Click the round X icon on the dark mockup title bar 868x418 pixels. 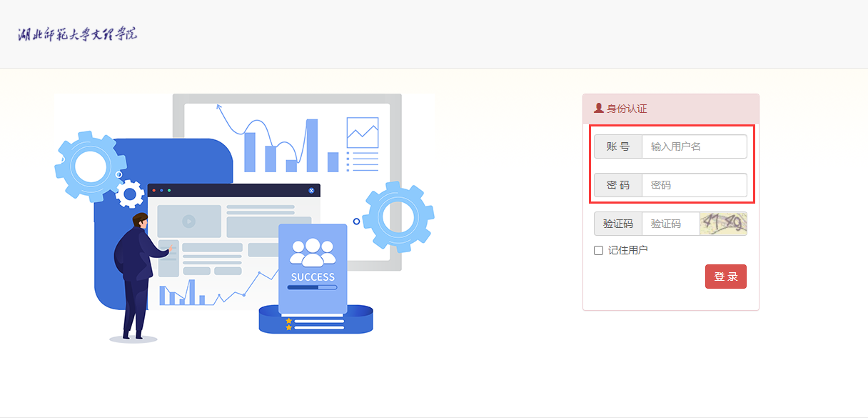(311, 191)
